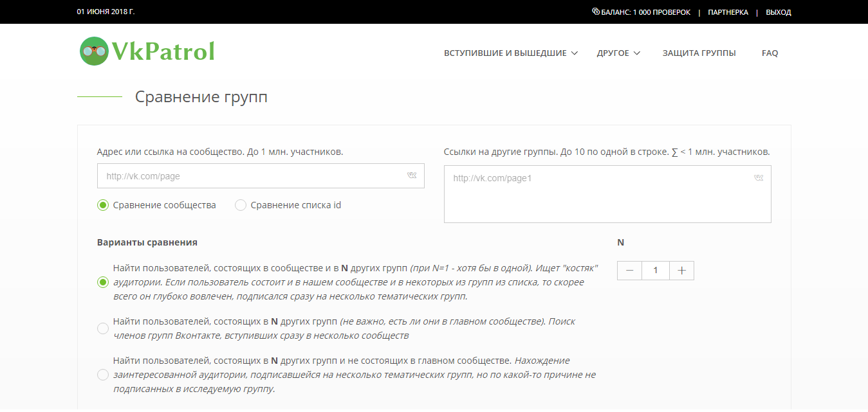Select the Сравнение списка id radio button

241,205
